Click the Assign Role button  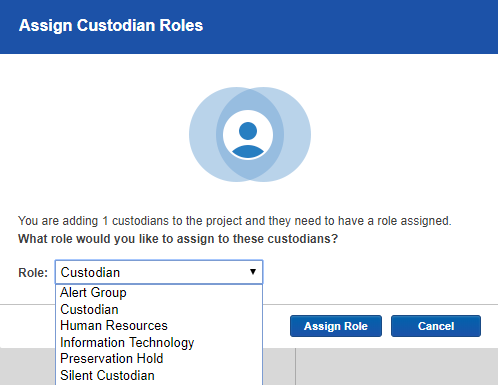tap(336, 326)
